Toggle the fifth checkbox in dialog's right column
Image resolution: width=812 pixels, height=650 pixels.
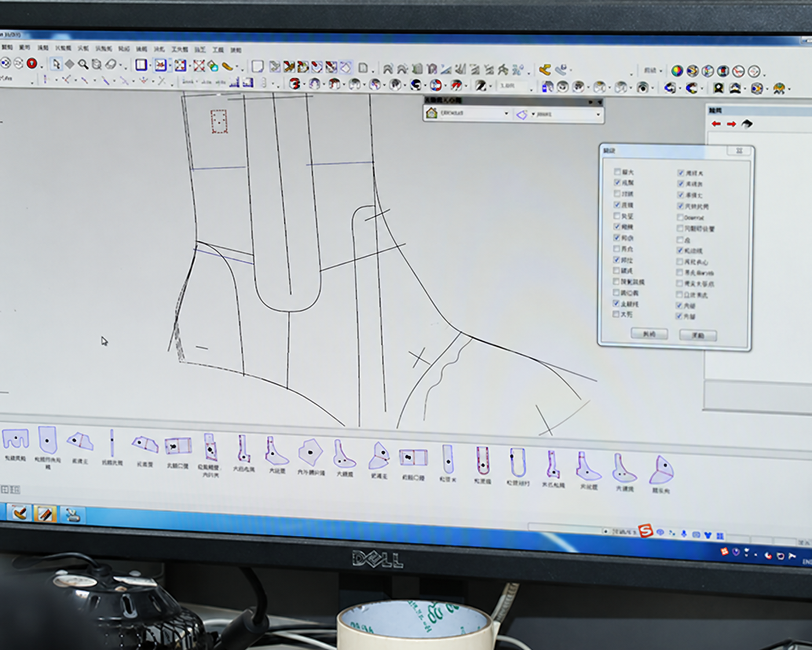coord(681,217)
